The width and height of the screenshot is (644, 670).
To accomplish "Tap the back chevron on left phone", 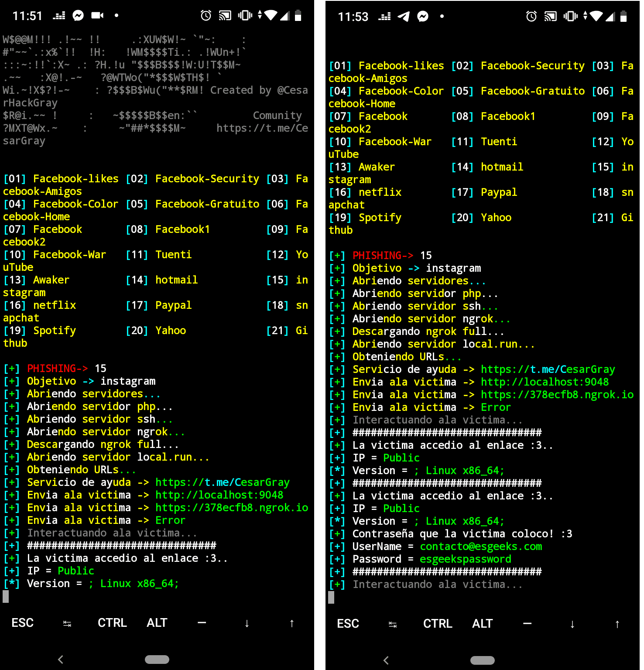I will tap(61, 660).
